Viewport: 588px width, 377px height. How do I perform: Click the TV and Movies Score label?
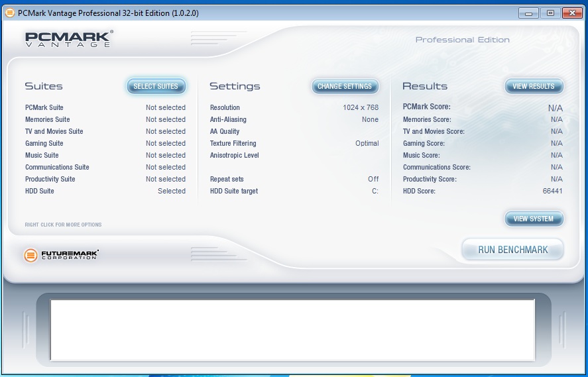[x=434, y=132]
